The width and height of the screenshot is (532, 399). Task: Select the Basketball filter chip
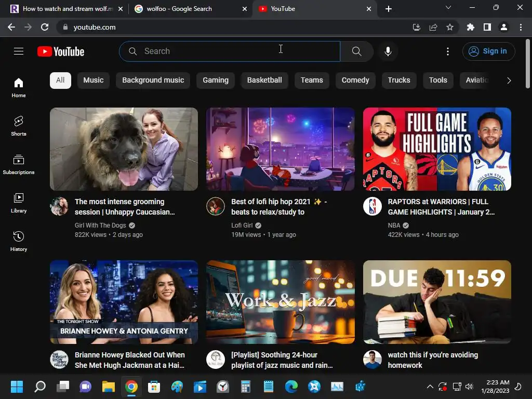click(x=264, y=81)
